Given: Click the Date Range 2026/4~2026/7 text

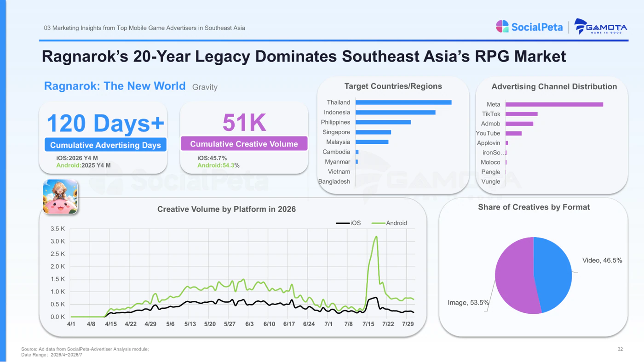Looking at the screenshot, I should [x=52, y=355].
